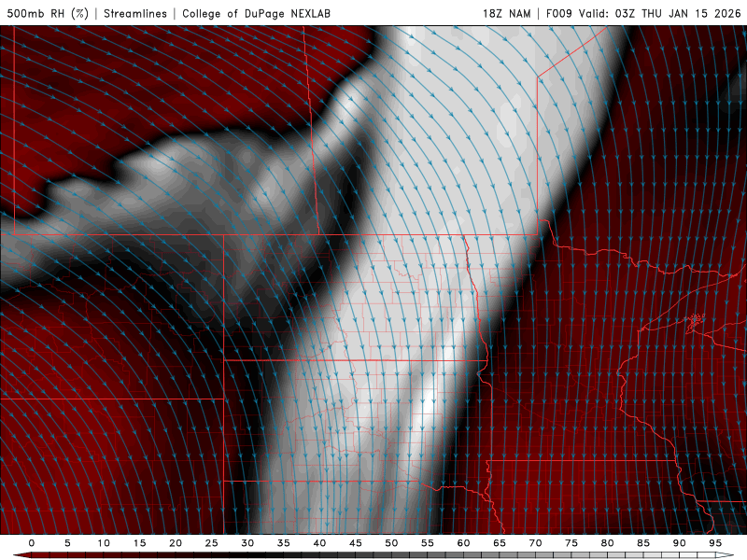This screenshot has width=747, height=560.
Task: Select the "80" colorbar scale label
Action: [x=607, y=543]
